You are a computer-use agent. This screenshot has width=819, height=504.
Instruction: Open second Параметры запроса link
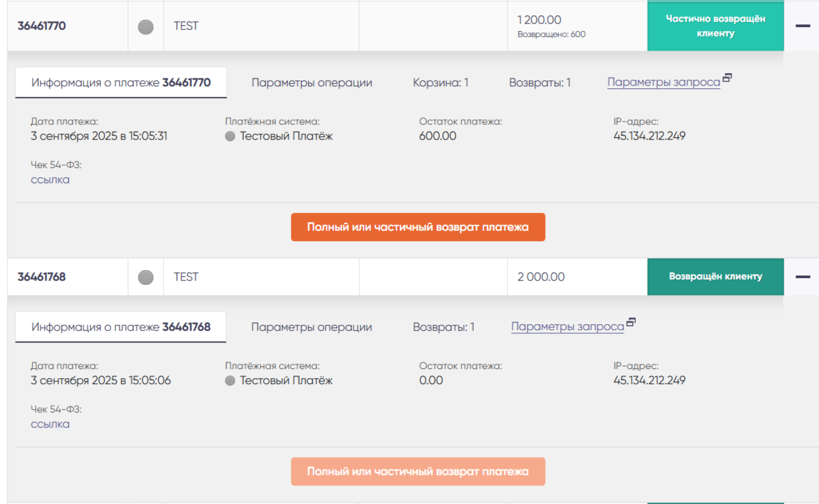click(567, 327)
